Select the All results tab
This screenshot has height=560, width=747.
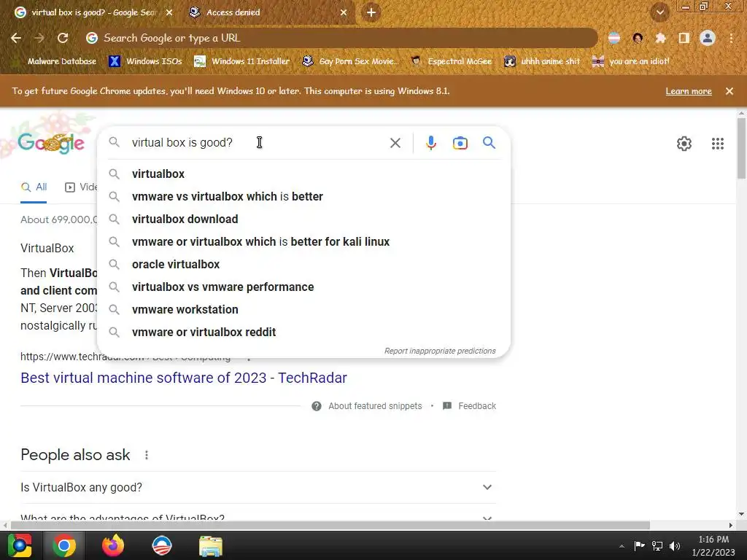(34, 187)
